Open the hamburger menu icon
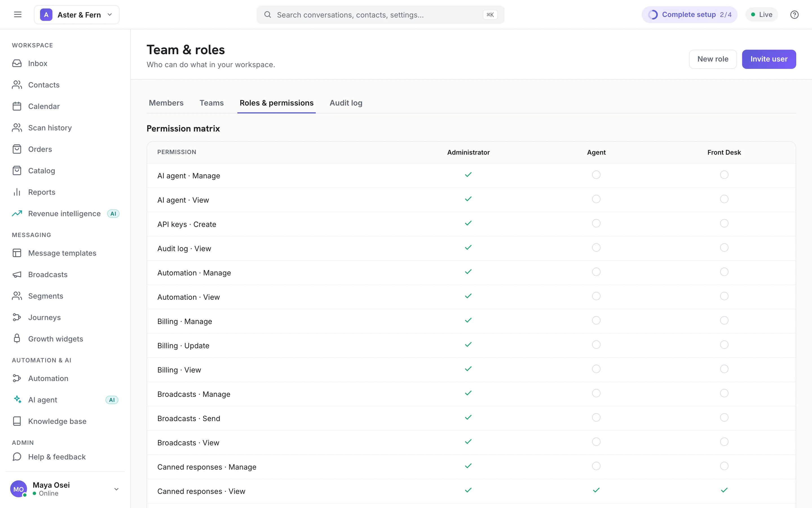 point(18,14)
